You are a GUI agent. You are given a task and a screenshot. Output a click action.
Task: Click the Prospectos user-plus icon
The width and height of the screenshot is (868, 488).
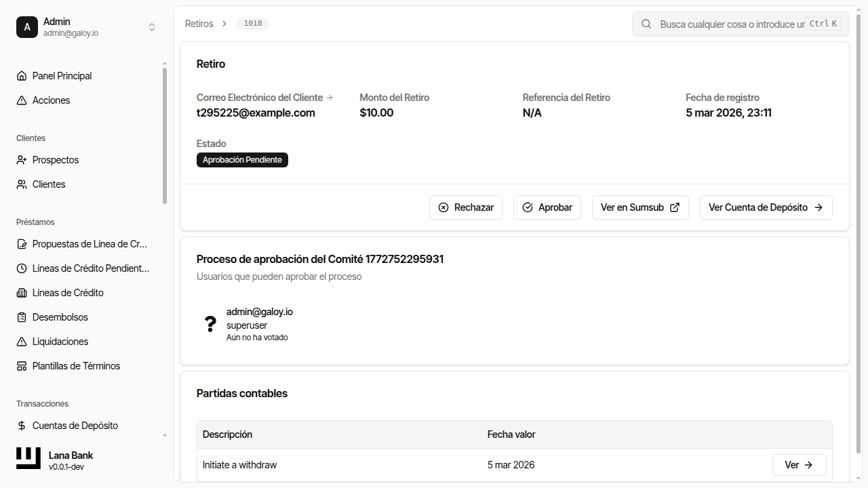22,160
